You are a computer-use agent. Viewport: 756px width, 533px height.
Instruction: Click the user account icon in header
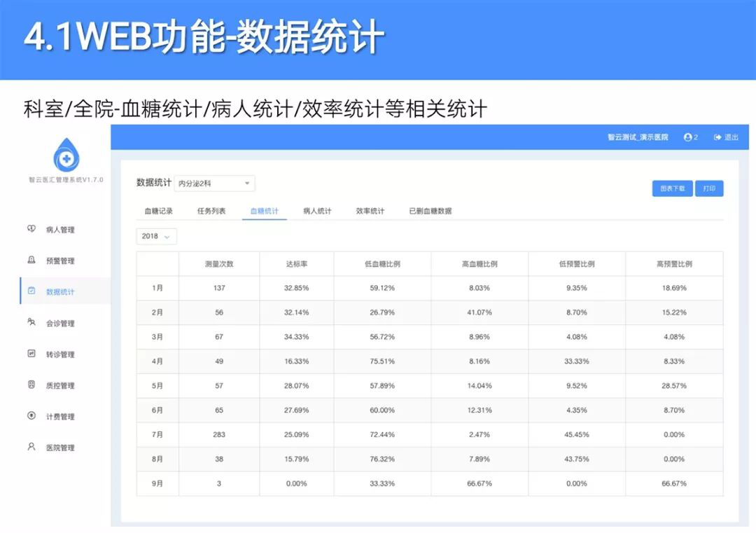pyautogui.click(x=687, y=137)
